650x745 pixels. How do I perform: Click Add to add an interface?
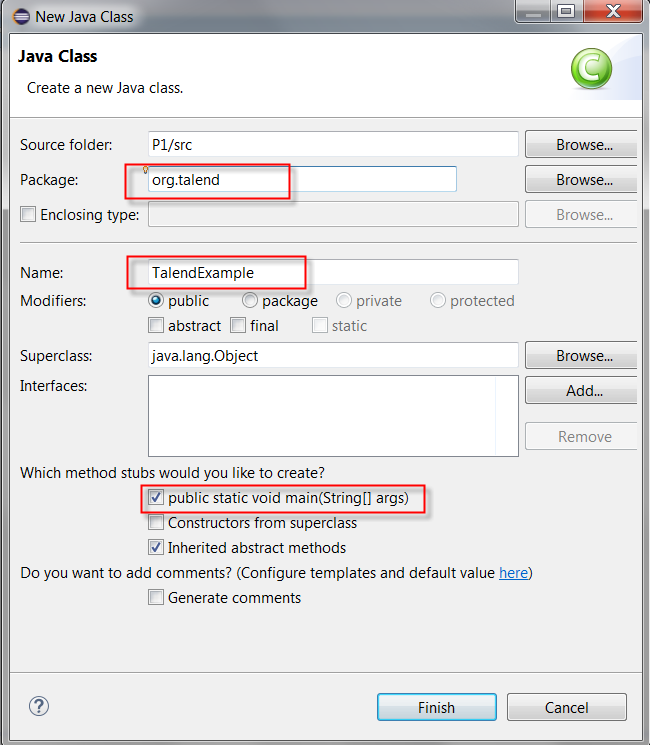coord(583,391)
